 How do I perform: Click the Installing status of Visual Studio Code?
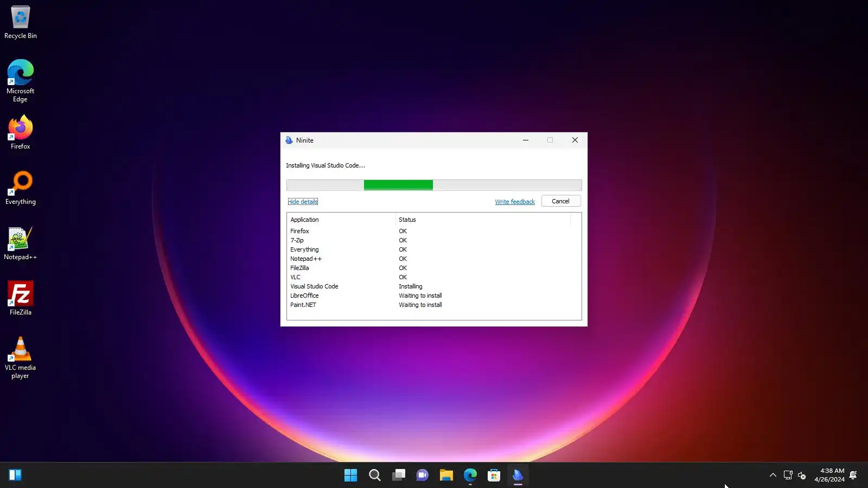point(411,286)
